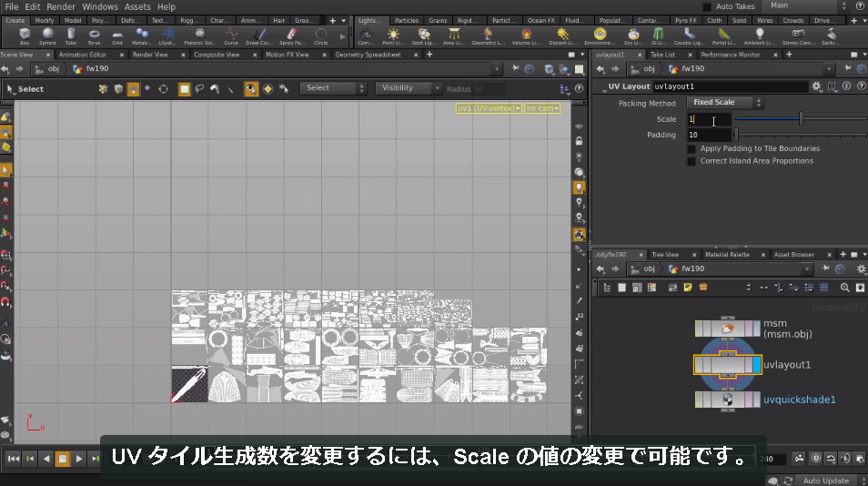
Task: Open the Render menu
Action: click(x=61, y=6)
